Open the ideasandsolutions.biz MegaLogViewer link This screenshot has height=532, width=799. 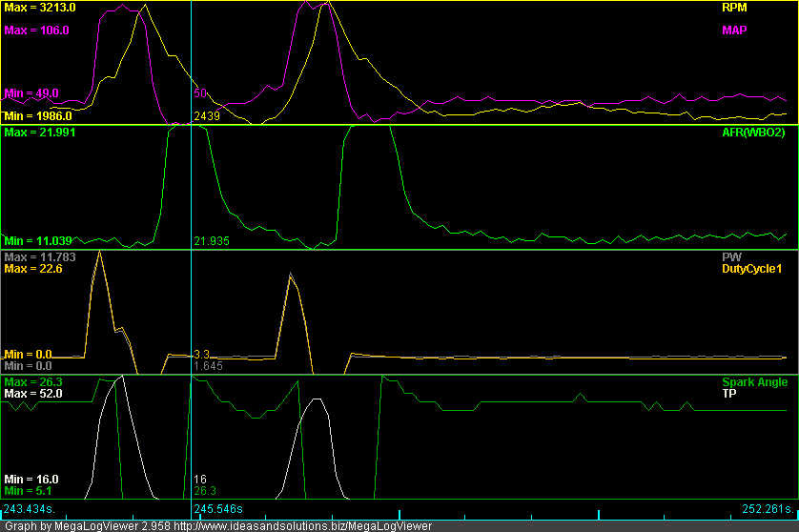(x=297, y=525)
